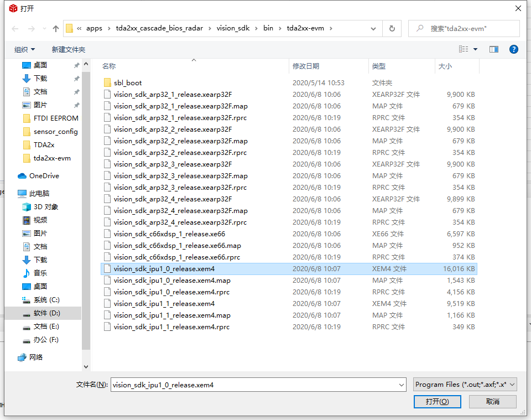Viewport: 531px width, 420px height.
Task: Select vision_sdk_ipu1_0_release.xem4 file icon
Action: tap(107, 269)
